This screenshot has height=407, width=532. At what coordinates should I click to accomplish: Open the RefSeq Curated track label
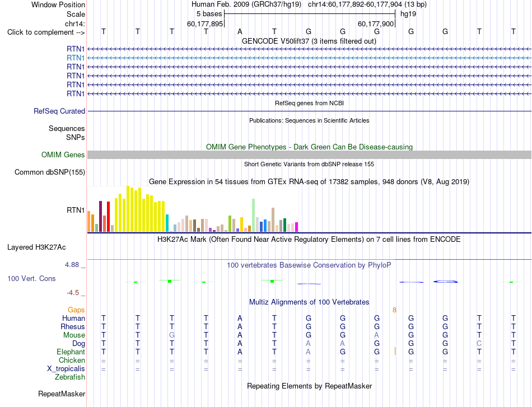[59, 111]
